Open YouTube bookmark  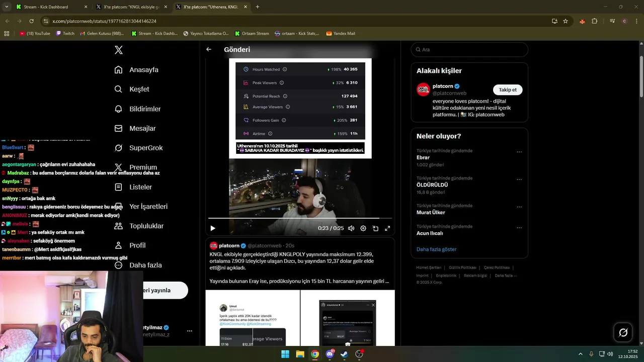[35, 34]
